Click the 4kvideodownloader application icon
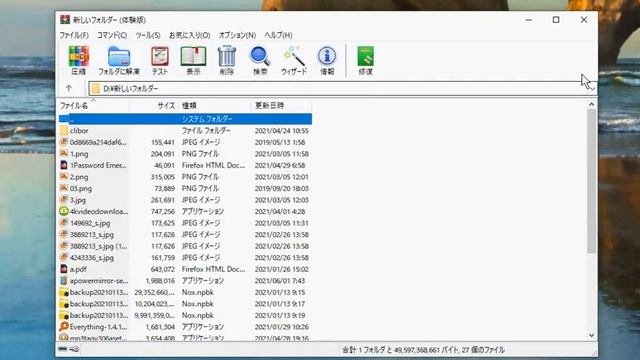This screenshot has width=640, height=360. click(x=64, y=211)
